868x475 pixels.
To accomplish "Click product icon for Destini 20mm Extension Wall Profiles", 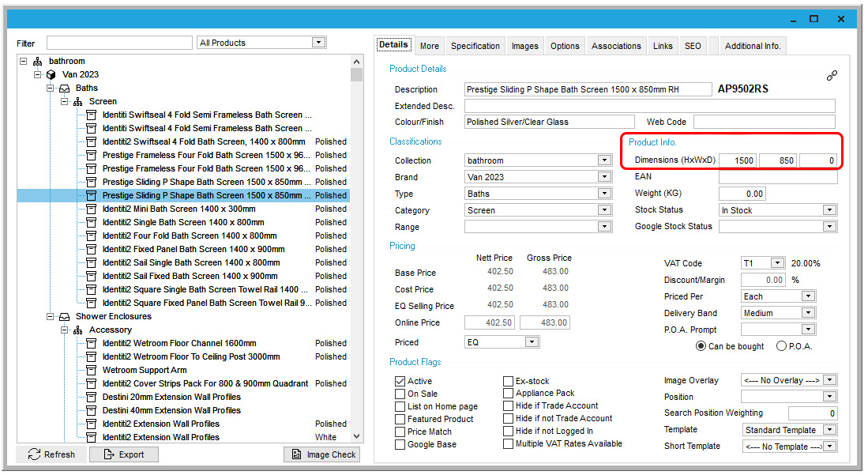I will point(92,397).
